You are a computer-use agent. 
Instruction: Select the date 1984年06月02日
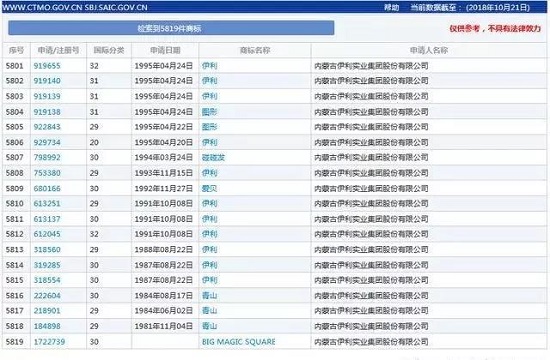164,311
